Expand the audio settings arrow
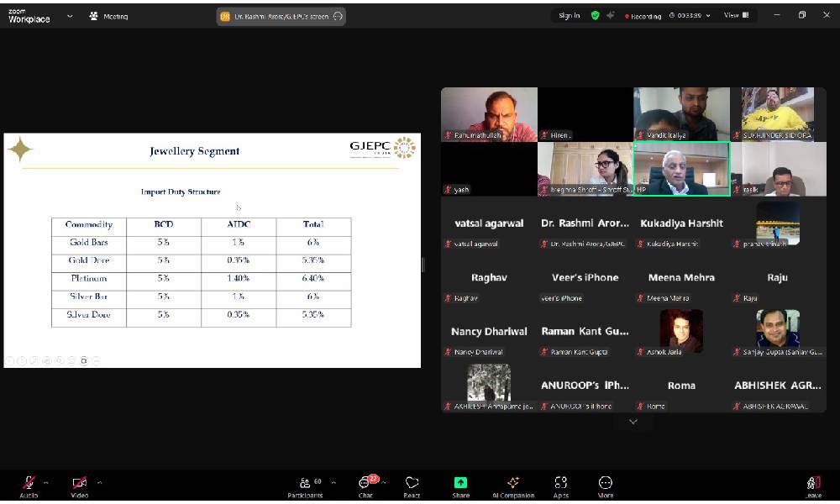The height and width of the screenshot is (504, 840). [45, 482]
